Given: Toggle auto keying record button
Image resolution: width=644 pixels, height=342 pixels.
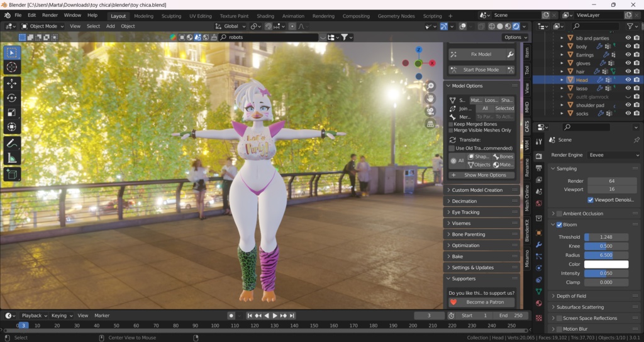Looking at the screenshot, I should pyautogui.click(x=231, y=316).
